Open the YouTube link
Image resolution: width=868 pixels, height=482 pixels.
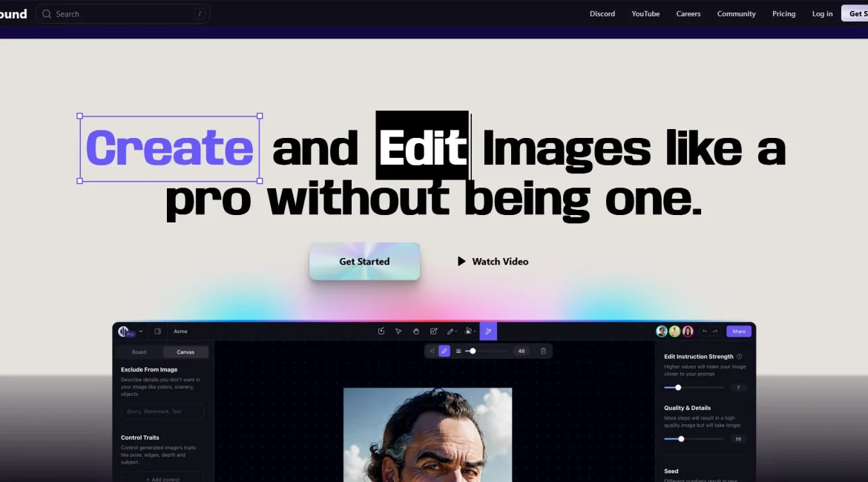[x=645, y=14]
